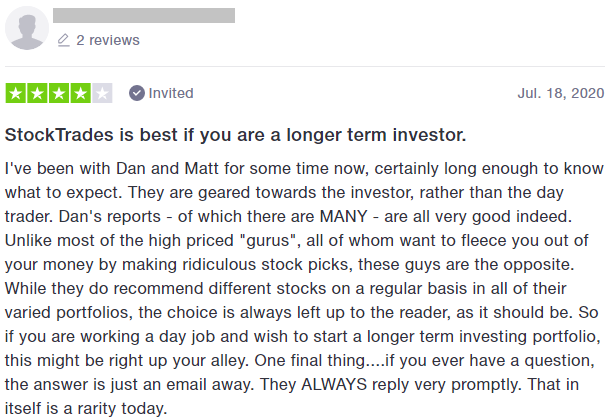Click the review date Jul. 18, 2020
Image resolution: width=609 pixels, height=418 pixels.
[561, 93]
